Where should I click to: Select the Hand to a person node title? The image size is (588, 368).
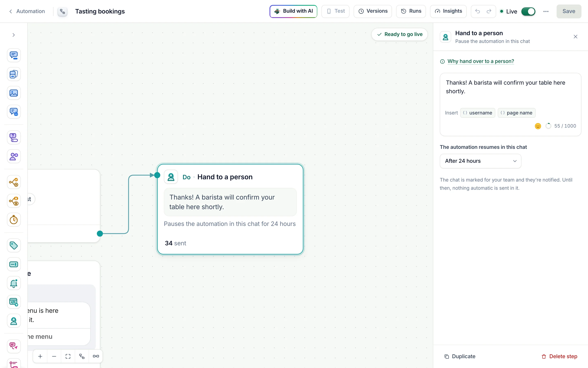(225, 177)
